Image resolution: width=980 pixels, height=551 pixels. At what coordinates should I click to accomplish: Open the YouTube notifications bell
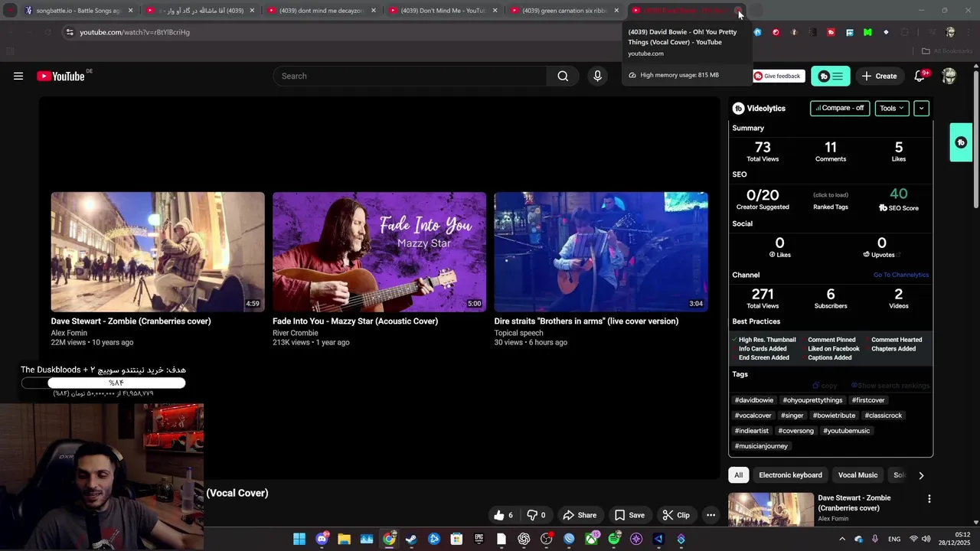pyautogui.click(x=920, y=76)
